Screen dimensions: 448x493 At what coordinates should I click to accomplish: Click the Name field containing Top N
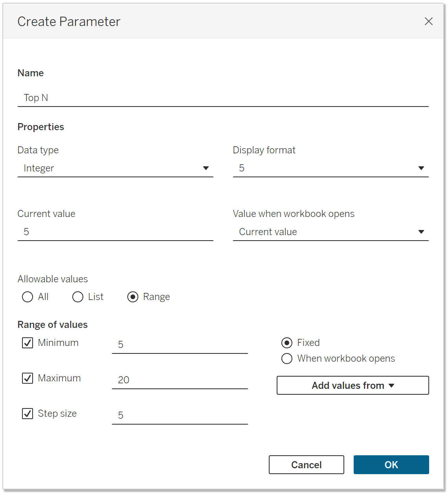[223, 97]
